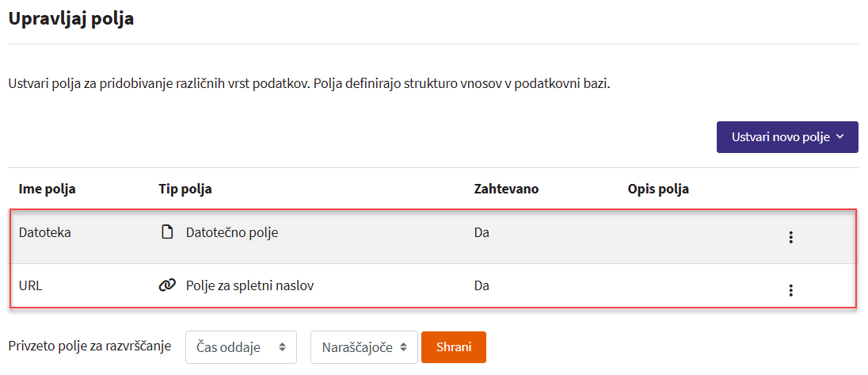
Task: Click the link icon beside Polje za spletni naslov
Action: coord(167,285)
